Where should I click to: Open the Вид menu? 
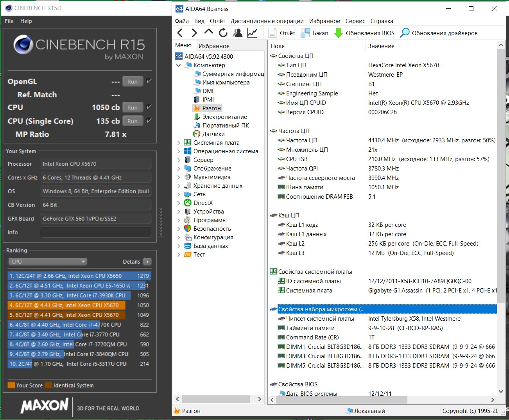(199, 21)
